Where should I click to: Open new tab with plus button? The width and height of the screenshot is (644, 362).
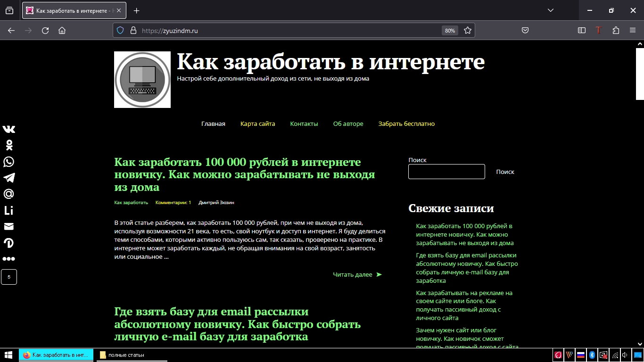(x=137, y=10)
